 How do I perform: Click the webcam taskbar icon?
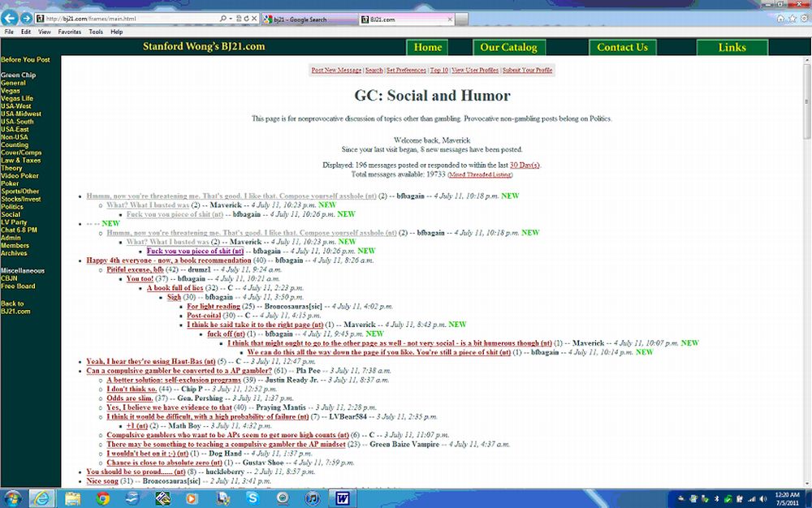coord(283,498)
